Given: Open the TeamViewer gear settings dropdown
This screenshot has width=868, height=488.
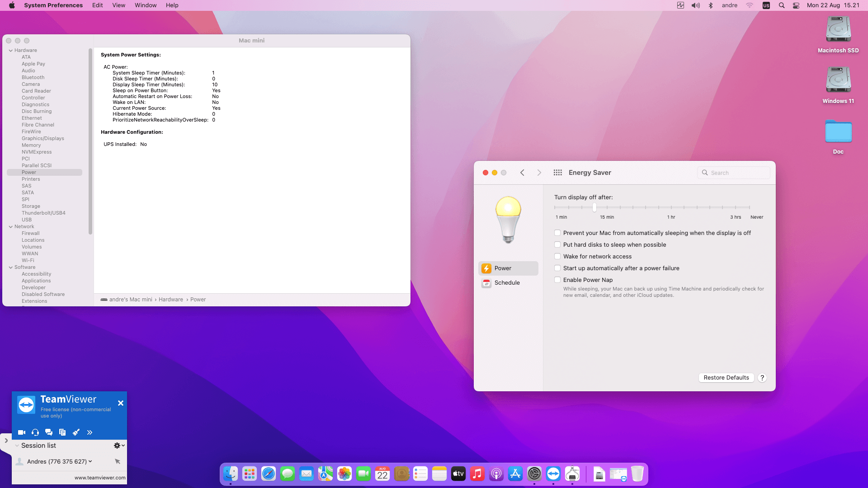Looking at the screenshot, I should [119, 446].
